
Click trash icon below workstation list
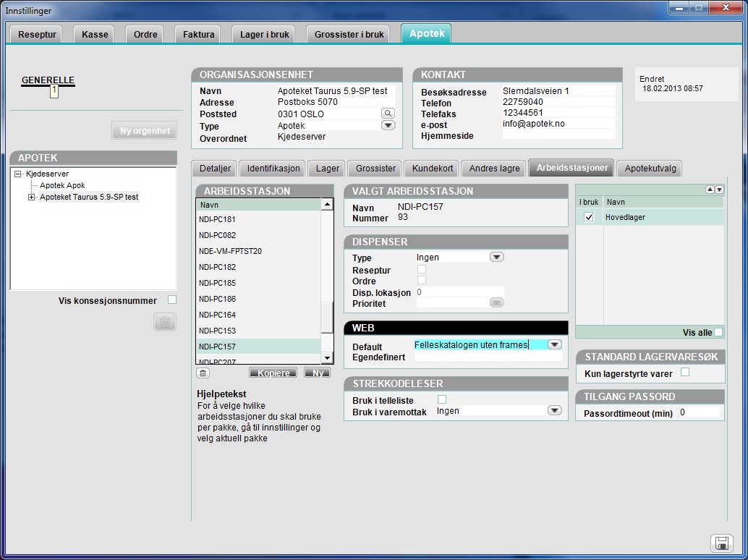pyautogui.click(x=203, y=373)
